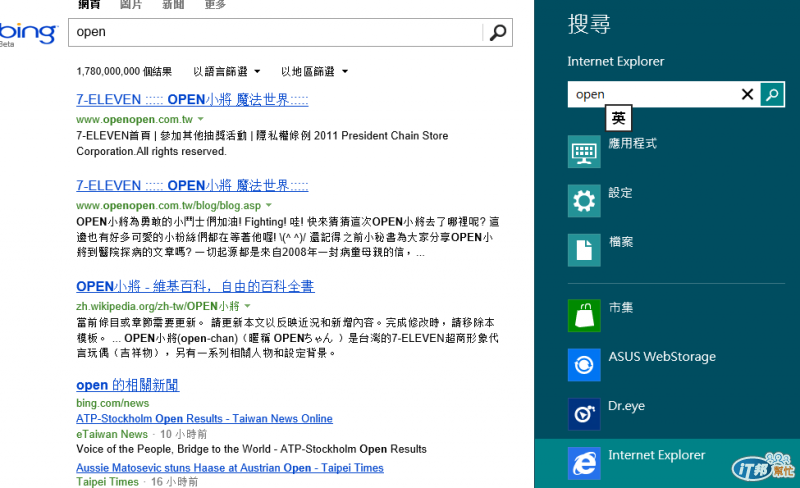Click the 英 input method indicator
This screenshot has width=800, height=488.
(618, 118)
